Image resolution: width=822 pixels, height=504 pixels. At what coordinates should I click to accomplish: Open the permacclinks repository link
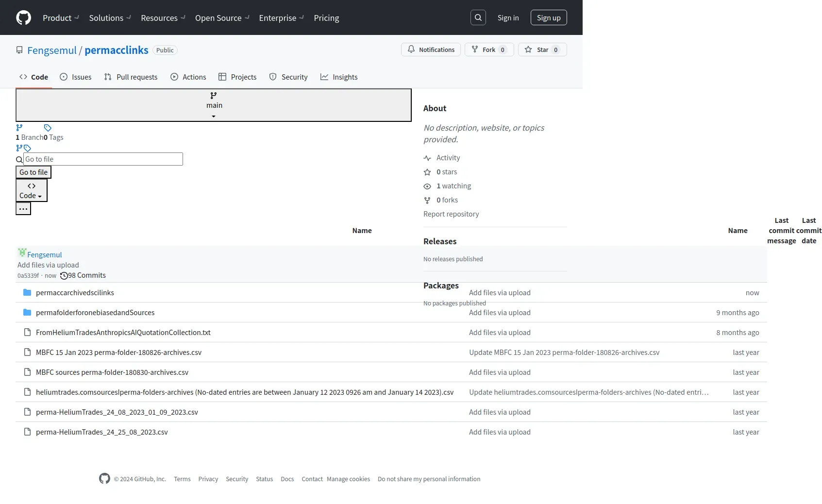click(x=117, y=50)
